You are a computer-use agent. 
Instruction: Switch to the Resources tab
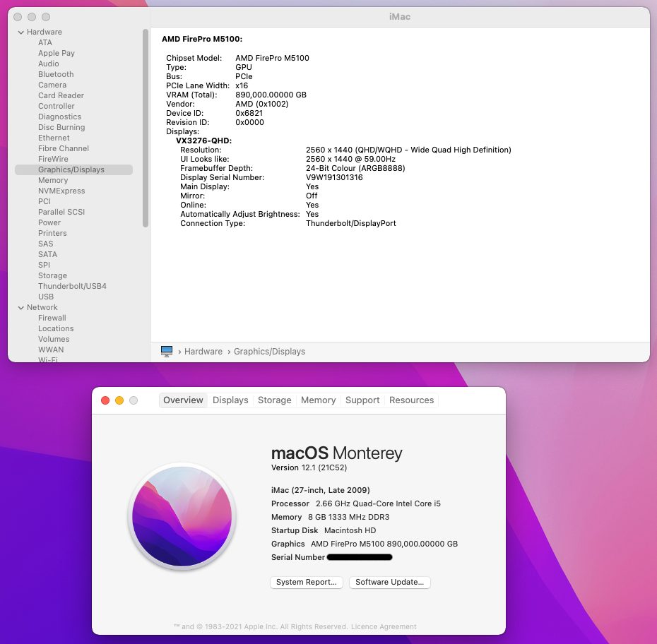point(411,400)
